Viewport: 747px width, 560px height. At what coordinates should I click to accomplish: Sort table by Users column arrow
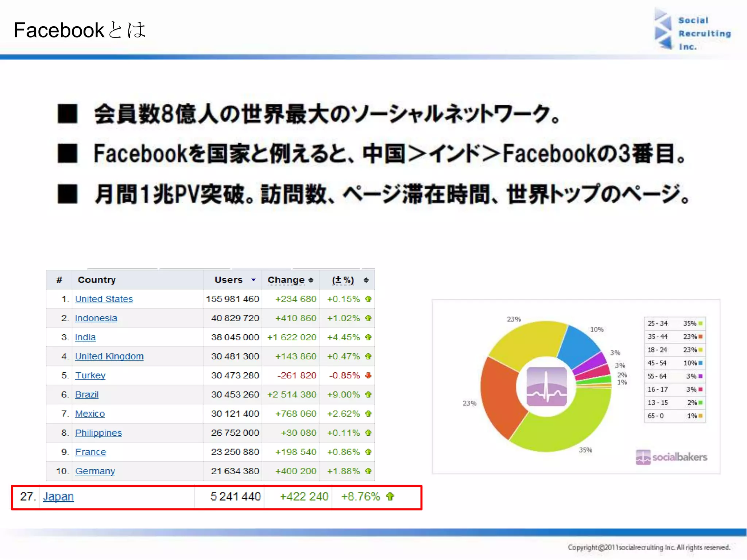point(253,280)
